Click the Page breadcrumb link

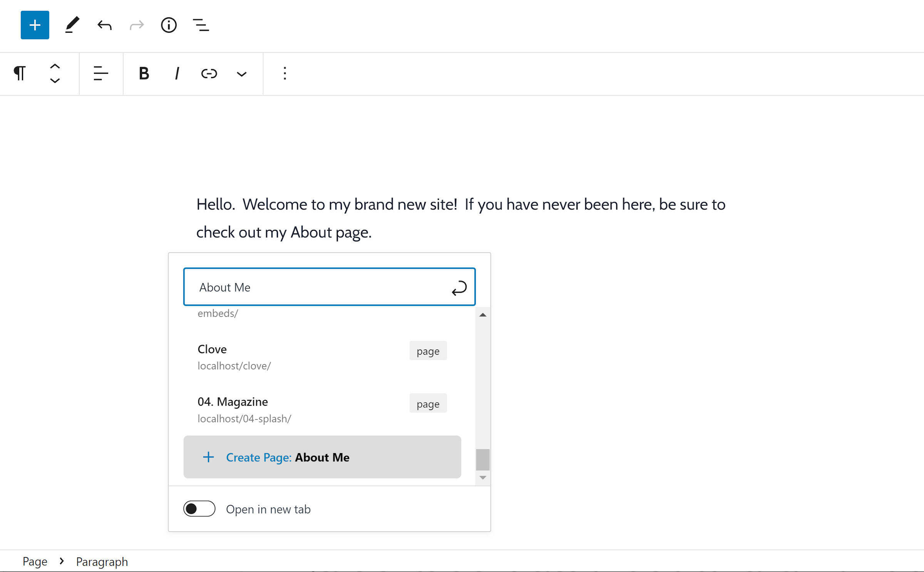pos(35,562)
